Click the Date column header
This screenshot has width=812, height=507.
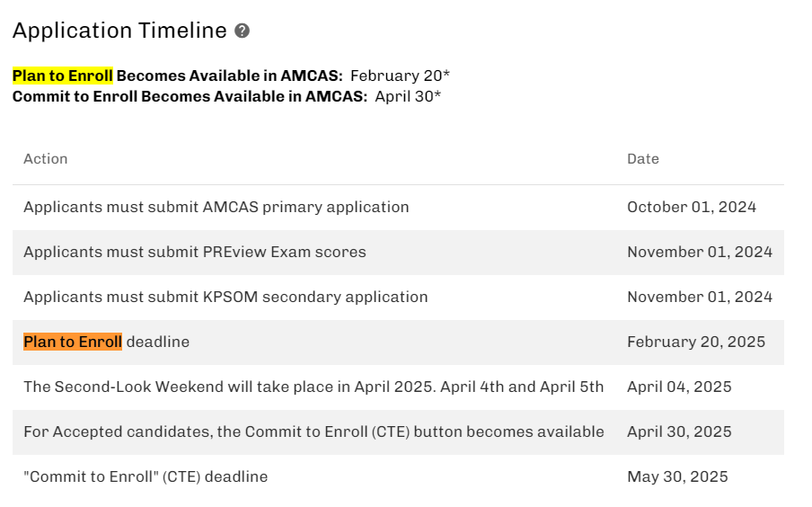click(x=642, y=158)
